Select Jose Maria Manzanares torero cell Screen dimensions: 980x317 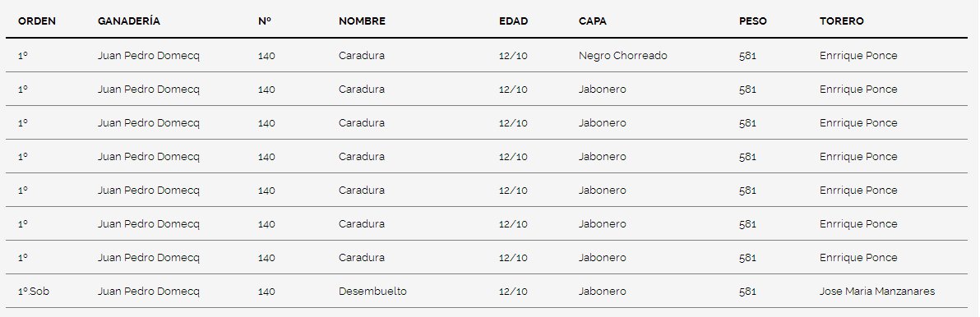pos(877,292)
